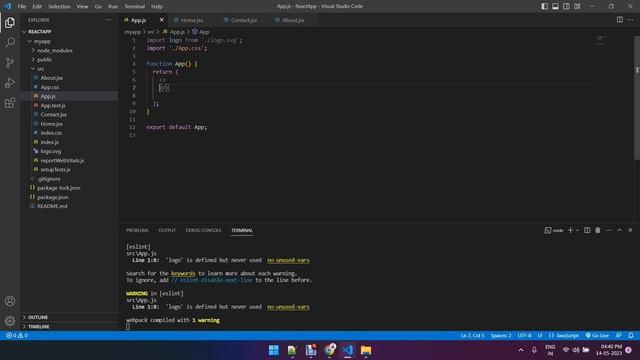Open the View menu
Viewport: 640px width, 360px height.
pyautogui.click(x=82, y=7)
